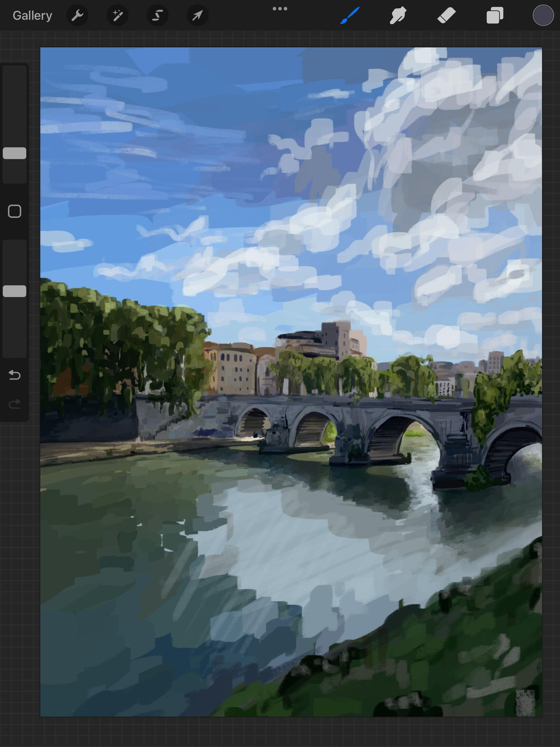Tap the dark gray smudge in right cloud

(516, 274)
